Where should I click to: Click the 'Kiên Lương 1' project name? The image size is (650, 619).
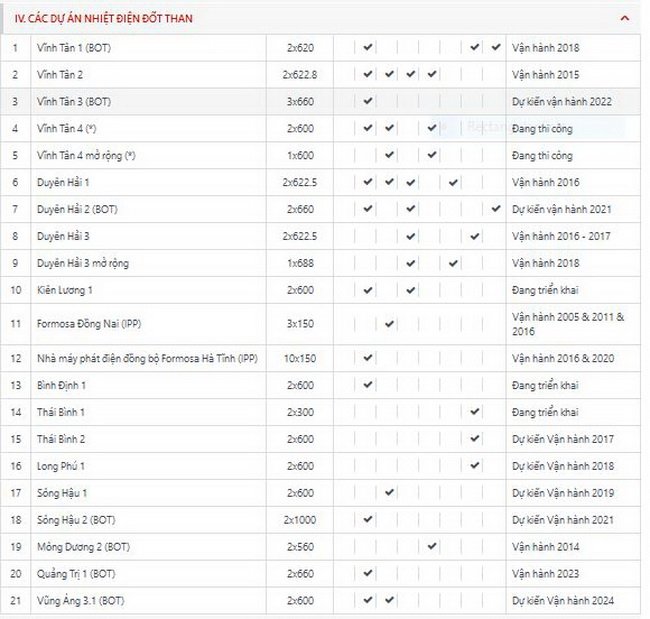64,290
